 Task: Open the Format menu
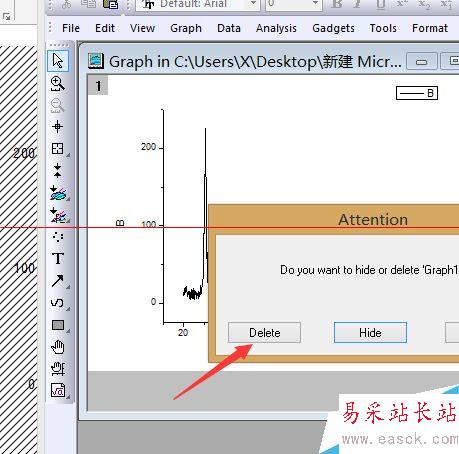click(x=430, y=28)
